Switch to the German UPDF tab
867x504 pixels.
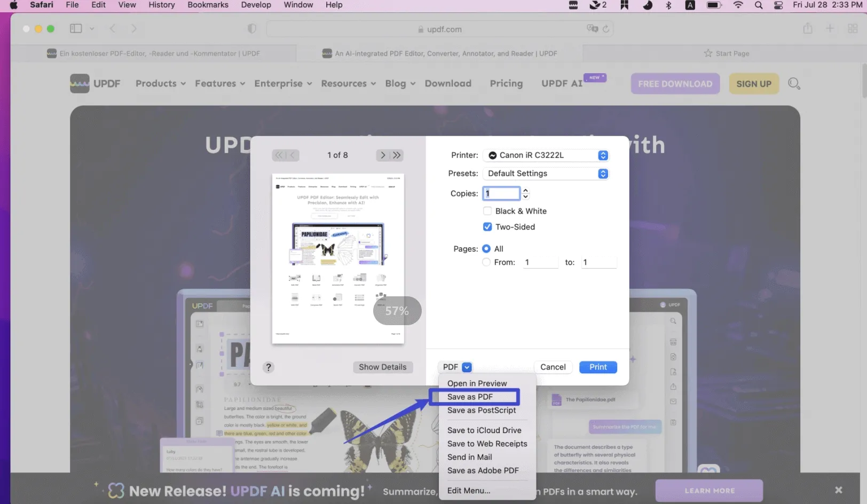point(153,53)
